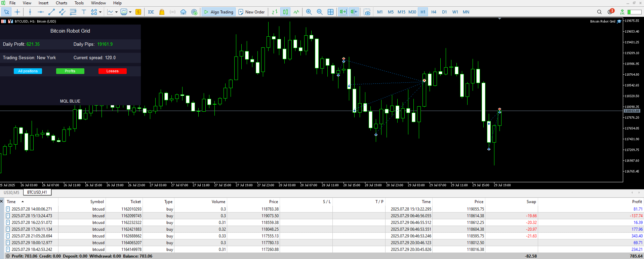The width and height of the screenshot is (644, 259).
Task: Select the vertical line drawing tool
Action: [x=30, y=12]
